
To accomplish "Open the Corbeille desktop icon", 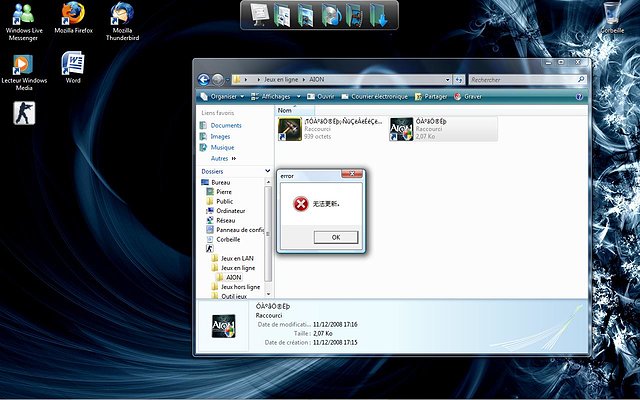I will coord(612,14).
